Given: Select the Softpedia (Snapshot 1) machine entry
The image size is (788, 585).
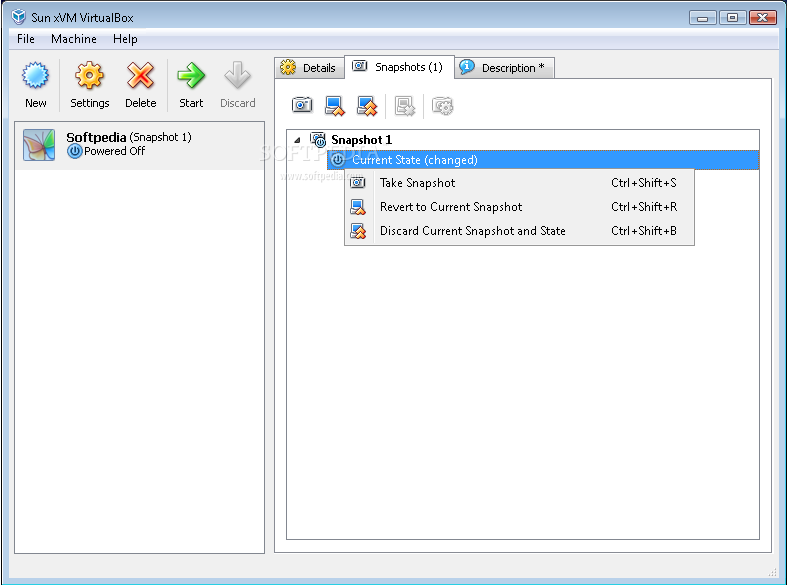Looking at the screenshot, I should pyautogui.click(x=139, y=145).
